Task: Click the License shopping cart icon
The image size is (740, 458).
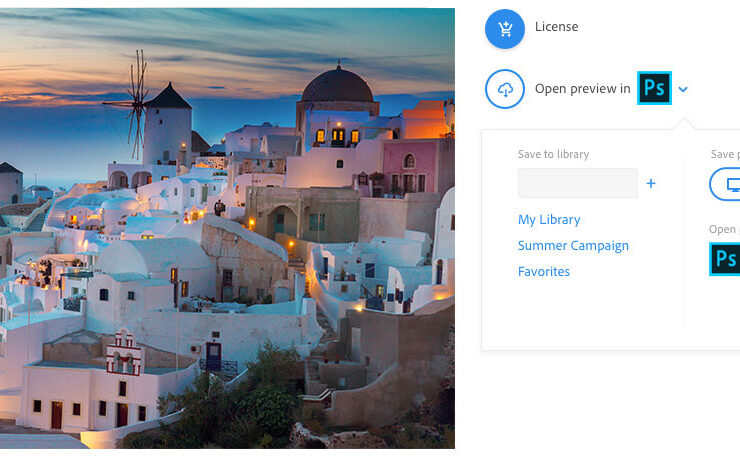Action: coord(505,28)
